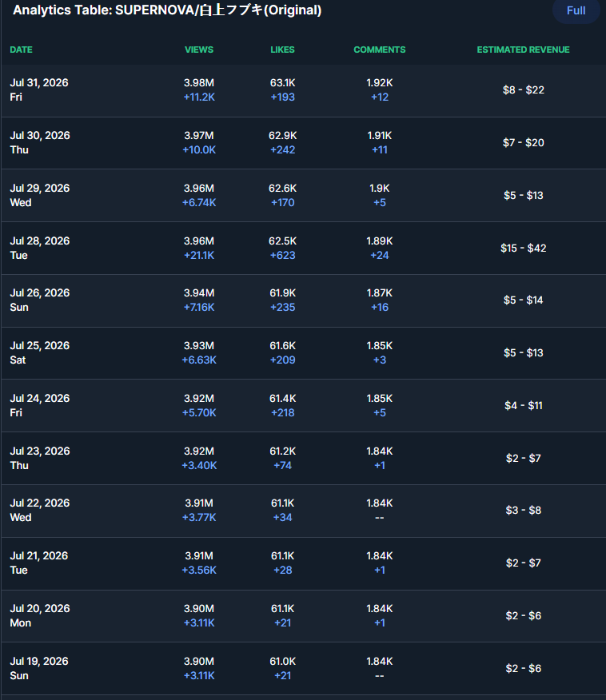The width and height of the screenshot is (606, 700).
Task: Click the +24 comments gain value
Action: [x=380, y=256]
